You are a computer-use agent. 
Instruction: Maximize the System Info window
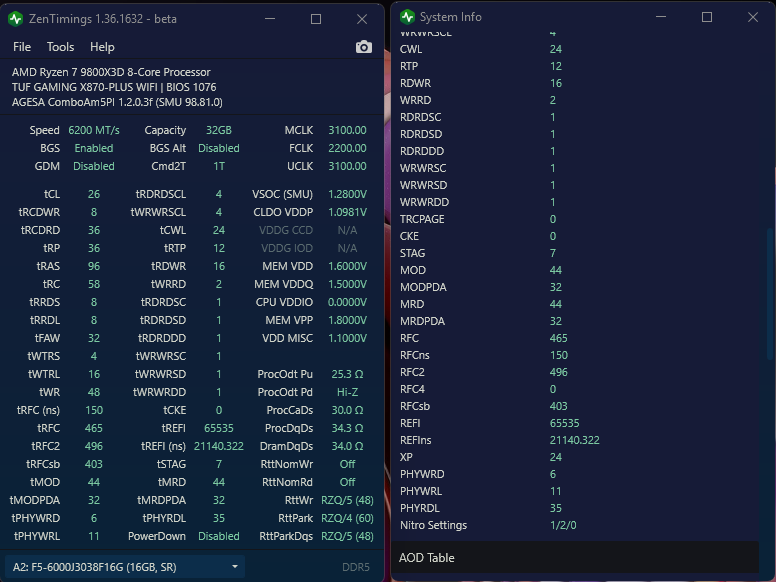(x=707, y=17)
